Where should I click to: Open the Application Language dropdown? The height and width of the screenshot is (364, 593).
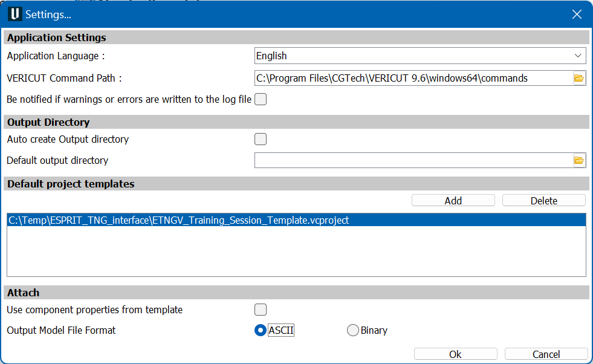pyautogui.click(x=420, y=56)
